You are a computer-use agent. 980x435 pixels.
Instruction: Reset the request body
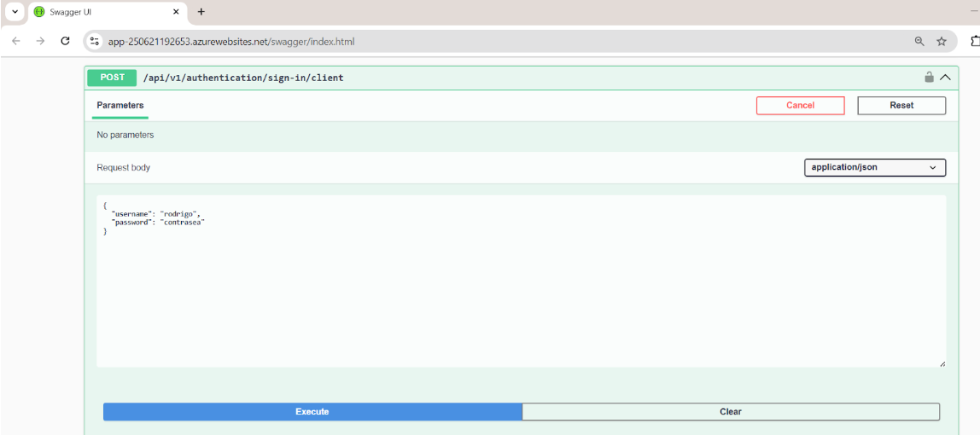point(901,106)
